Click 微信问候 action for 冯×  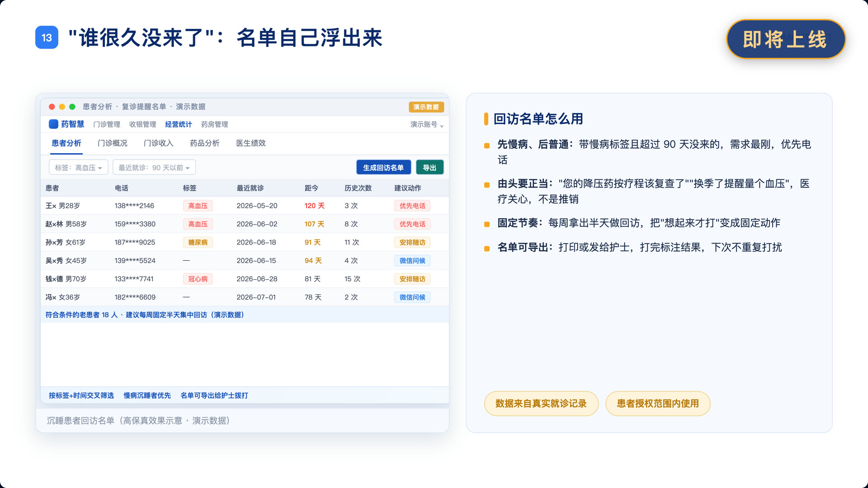[x=412, y=297]
